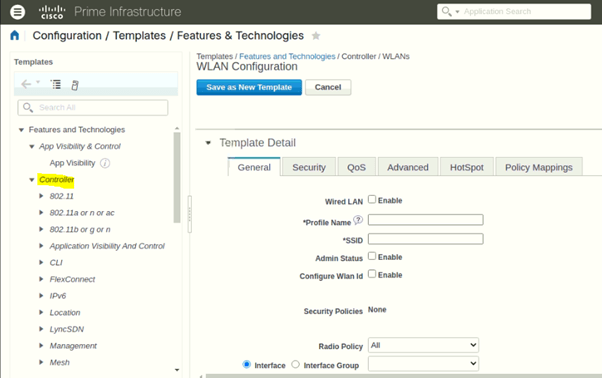The height and width of the screenshot is (378, 602).
Task: Click tree scrollbar down arrow
Action: point(177,370)
